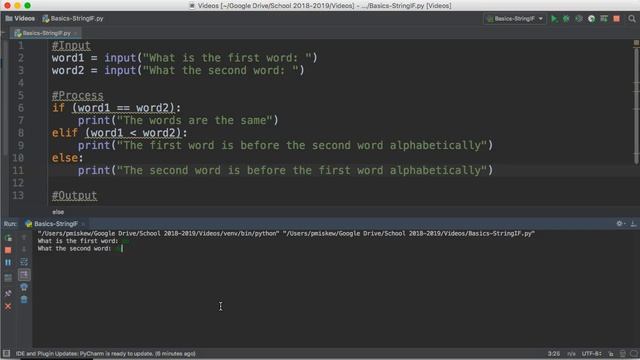Hide the Run panel with the download-arrow icon
Viewport: 640px width, 360px height.
click(633, 223)
